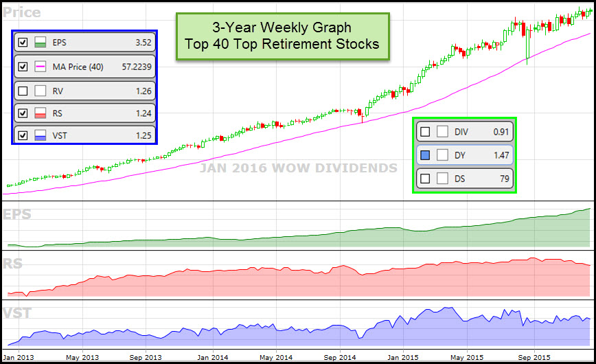The image size is (596, 364).
Task: Click the RS panel heading
Action: [x=12, y=263]
